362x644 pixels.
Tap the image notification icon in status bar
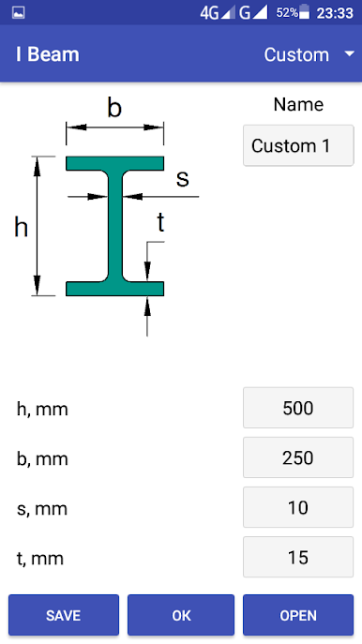(19, 13)
